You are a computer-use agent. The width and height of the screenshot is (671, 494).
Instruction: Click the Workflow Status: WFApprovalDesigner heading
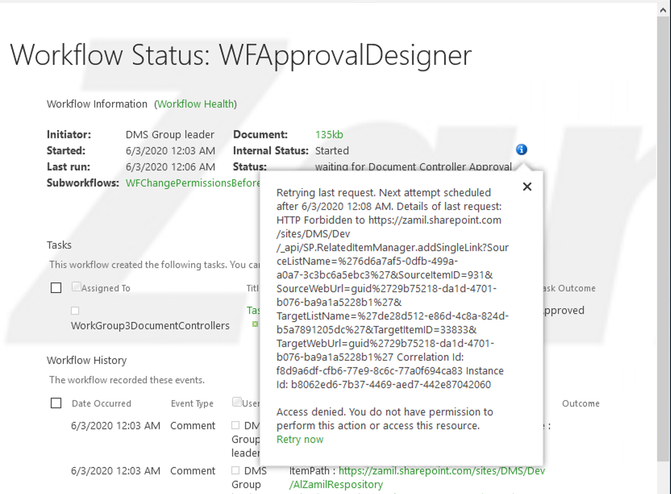coord(241,55)
